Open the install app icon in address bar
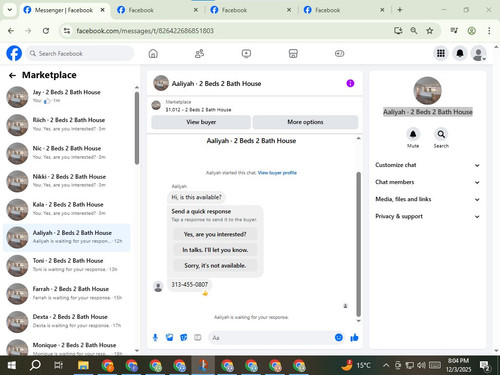500x375 pixels. click(x=398, y=31)
